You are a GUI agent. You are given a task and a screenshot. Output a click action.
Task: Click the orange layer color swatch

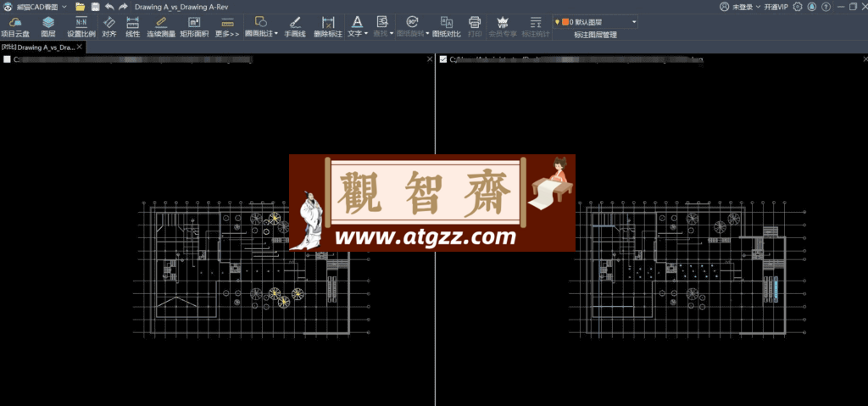click(565, 22)
